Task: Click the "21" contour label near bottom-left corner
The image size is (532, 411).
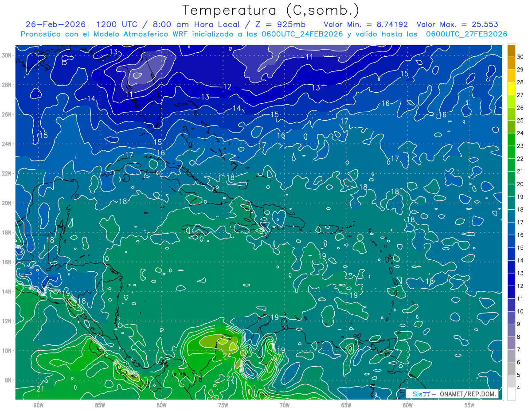Action: pyautogui.click(x=40, y=389)
